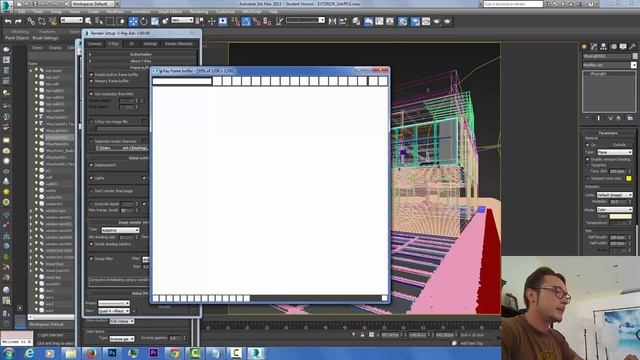
Task: Expand the About V-Ray rollout
Action: (141, 61)
